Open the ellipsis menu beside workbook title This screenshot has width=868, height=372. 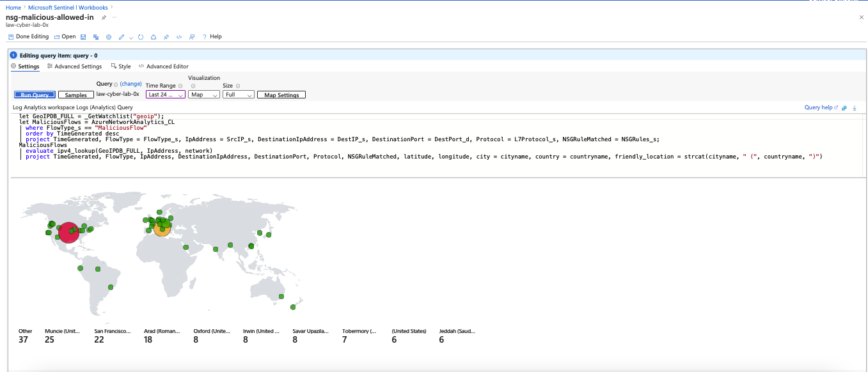tap(114, 17)
